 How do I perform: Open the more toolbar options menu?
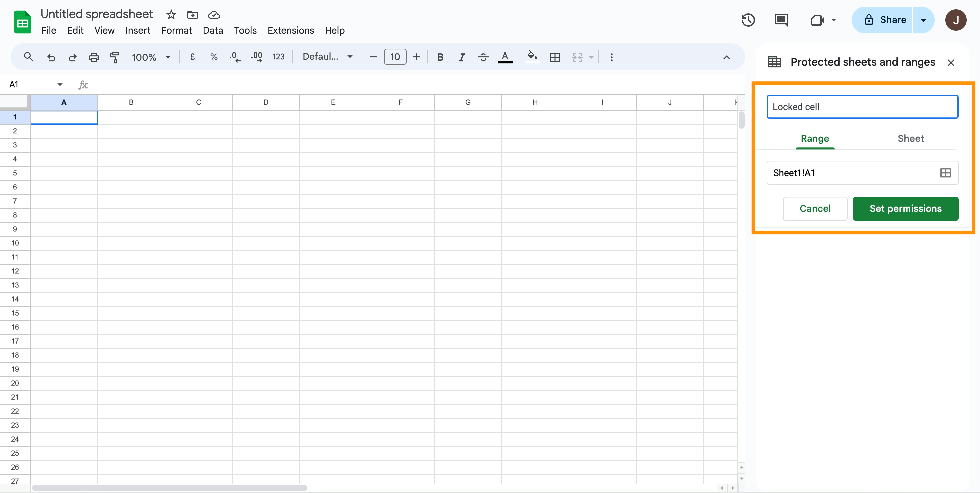tap(611, 57)
